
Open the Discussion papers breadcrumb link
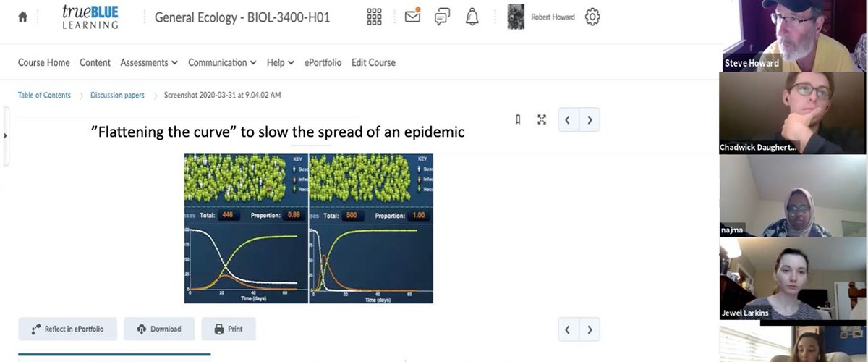(x=117, y=95)
